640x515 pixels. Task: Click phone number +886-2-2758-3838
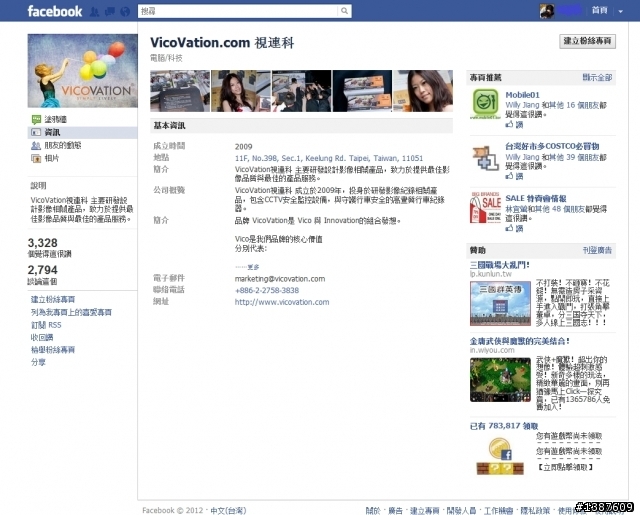point(267,291)
